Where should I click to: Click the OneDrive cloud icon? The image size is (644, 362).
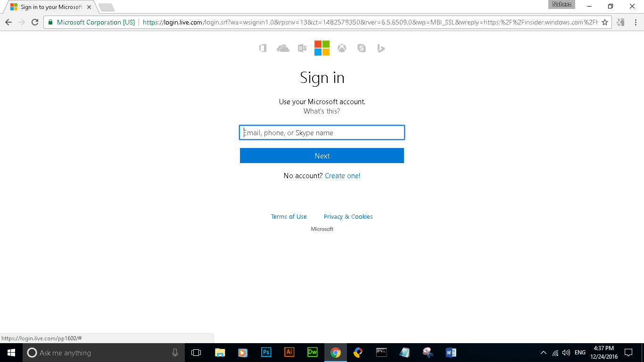tap(283, 48)
